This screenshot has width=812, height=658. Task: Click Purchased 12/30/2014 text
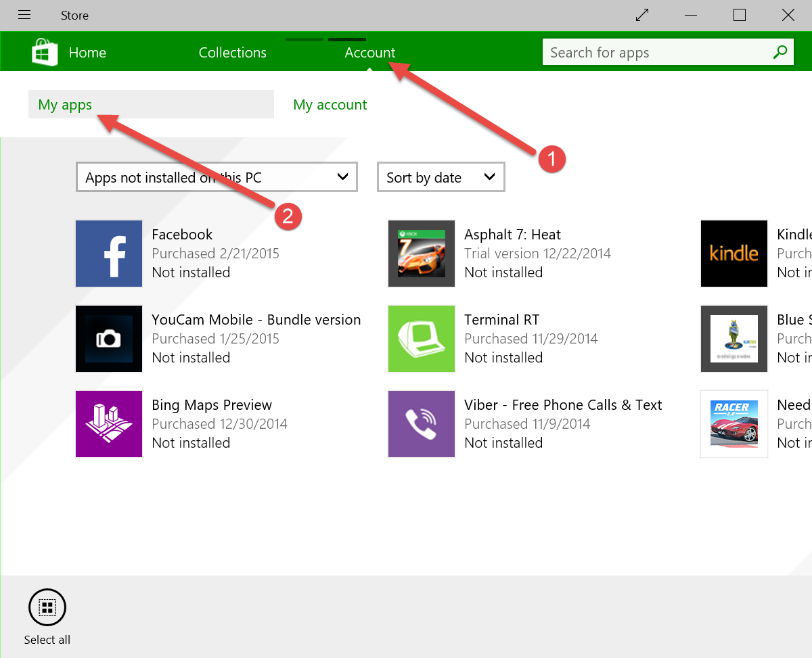[x=219, y=424]
